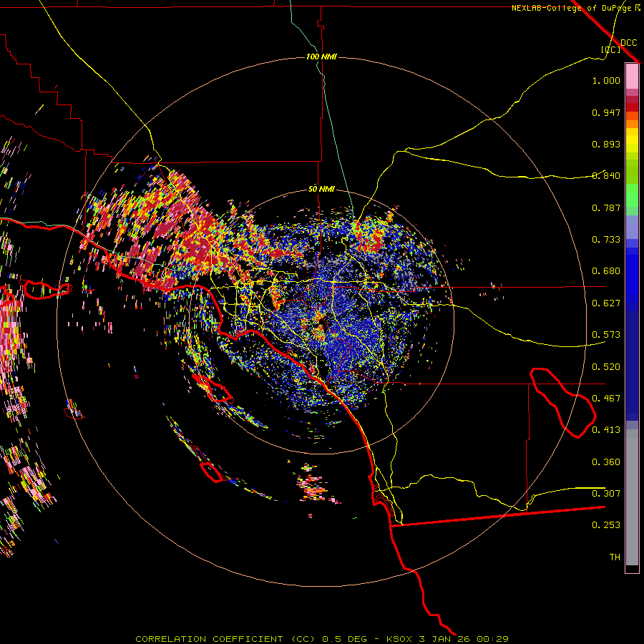Click the 0.520 color scale value

click(606, 367)
